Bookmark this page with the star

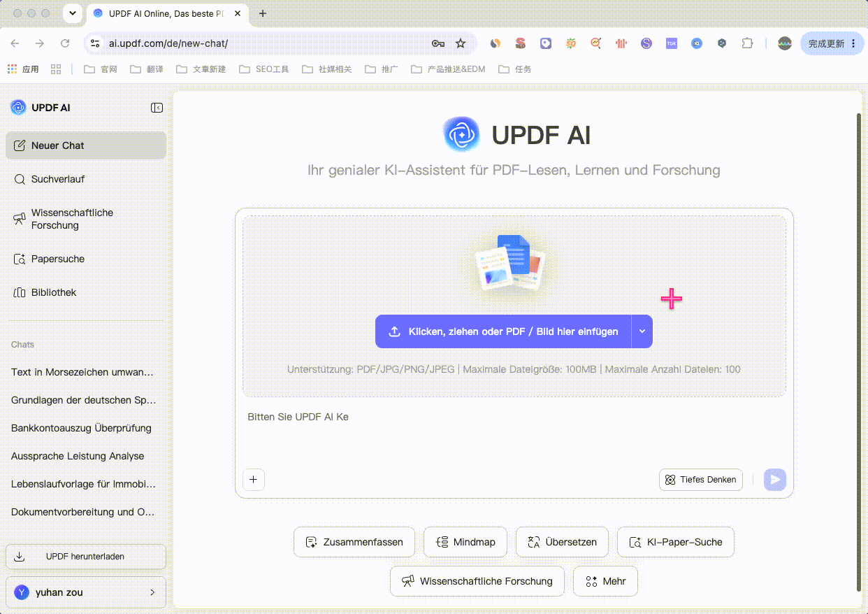pos(461,43)
